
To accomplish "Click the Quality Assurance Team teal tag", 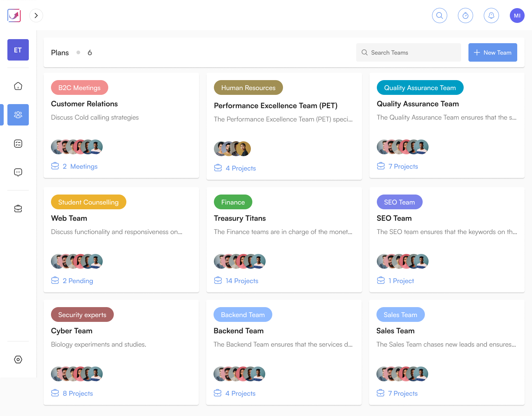I will coord(420,87).
